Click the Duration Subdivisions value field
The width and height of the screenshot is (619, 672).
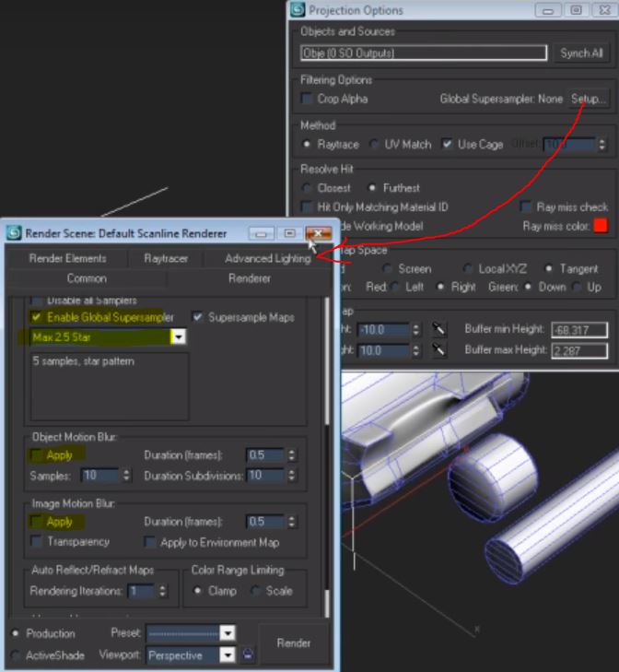tap(266, 475)
